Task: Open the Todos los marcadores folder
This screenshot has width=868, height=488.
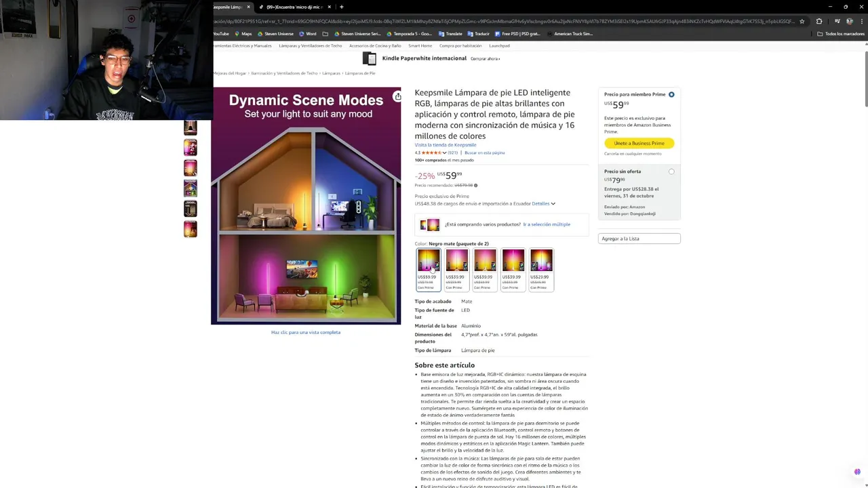Action: 841,34
